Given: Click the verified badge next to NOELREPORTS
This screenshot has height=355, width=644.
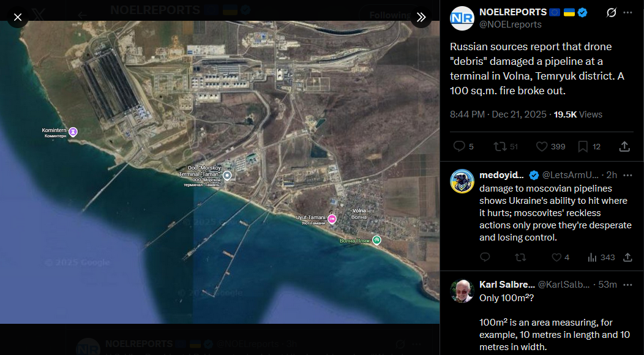Looking at the screenshot, I should tap(582, 13).
